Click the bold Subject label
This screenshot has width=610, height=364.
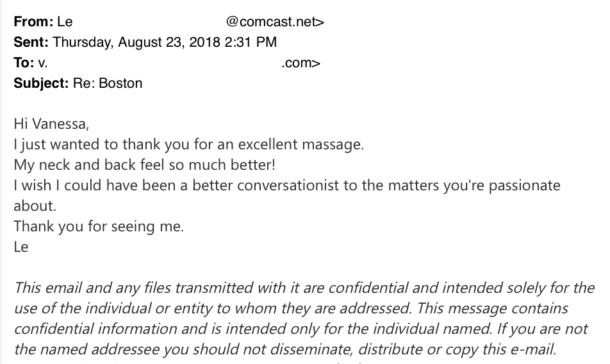(41, 83)
